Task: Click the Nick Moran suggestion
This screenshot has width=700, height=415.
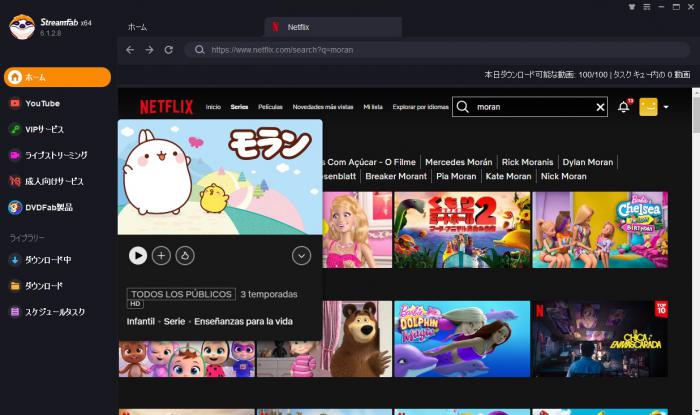Action: coord(564,176)
